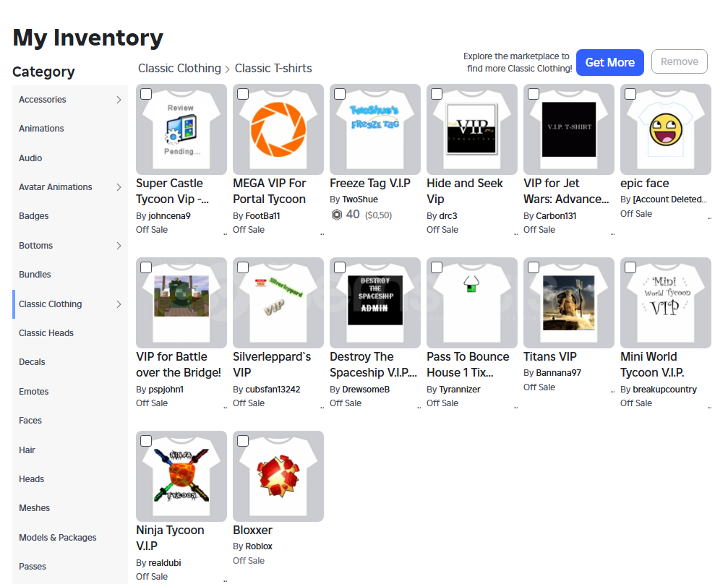Open creator Bannana97 profile link

pyautogui.click(x=558, y=373)
